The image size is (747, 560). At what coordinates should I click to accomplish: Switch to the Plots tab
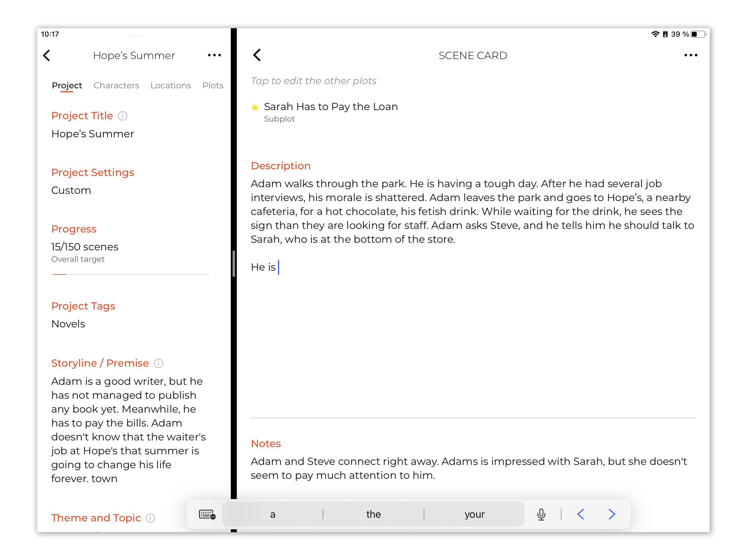pos(213,85)
